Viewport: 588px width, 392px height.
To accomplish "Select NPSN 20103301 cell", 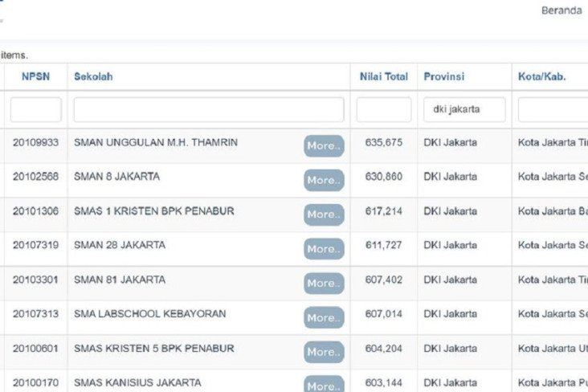I will click(35, 280).
